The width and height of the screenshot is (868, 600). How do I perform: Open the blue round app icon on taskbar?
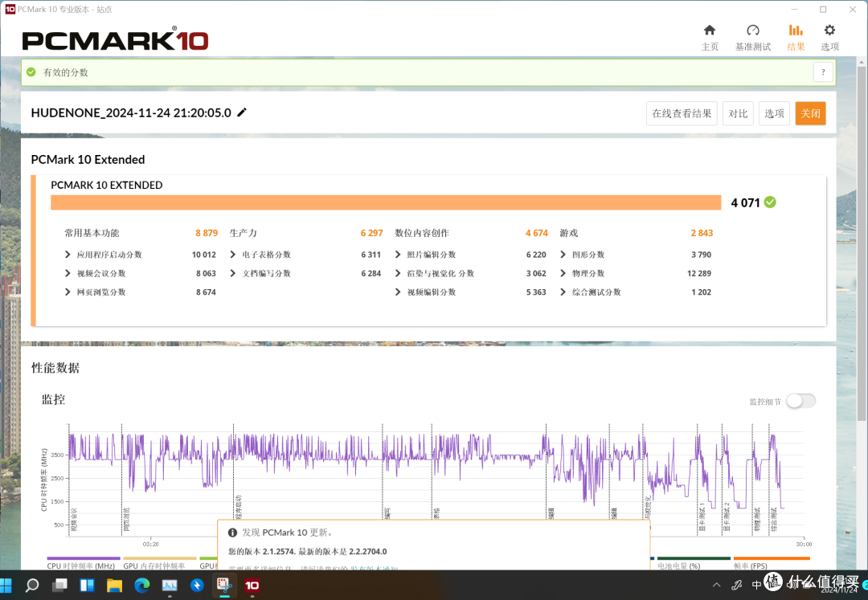(x=197, y=585)
